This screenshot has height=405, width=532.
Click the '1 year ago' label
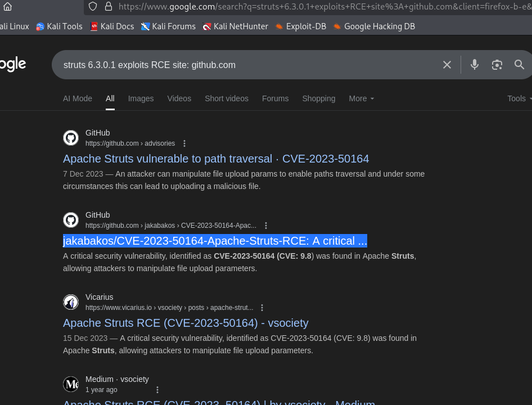101,390
